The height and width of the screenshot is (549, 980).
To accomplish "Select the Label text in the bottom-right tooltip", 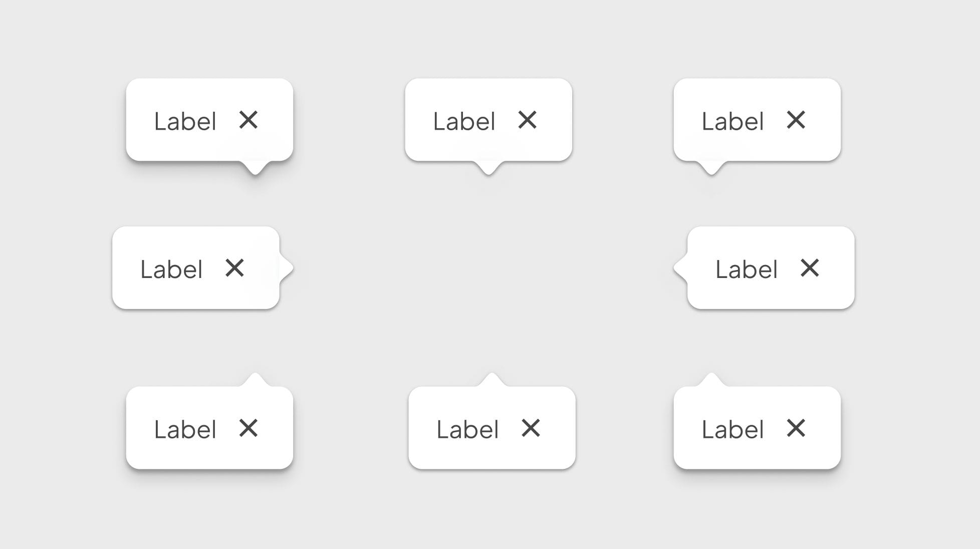I will pyautogui.click(x=732, y=429).
